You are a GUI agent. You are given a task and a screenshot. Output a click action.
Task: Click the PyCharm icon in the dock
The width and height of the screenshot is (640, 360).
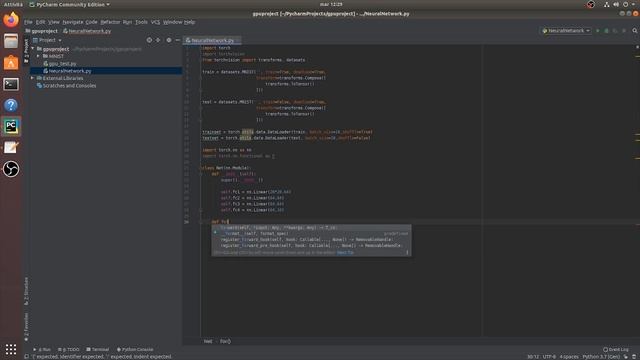pos(11,127)
